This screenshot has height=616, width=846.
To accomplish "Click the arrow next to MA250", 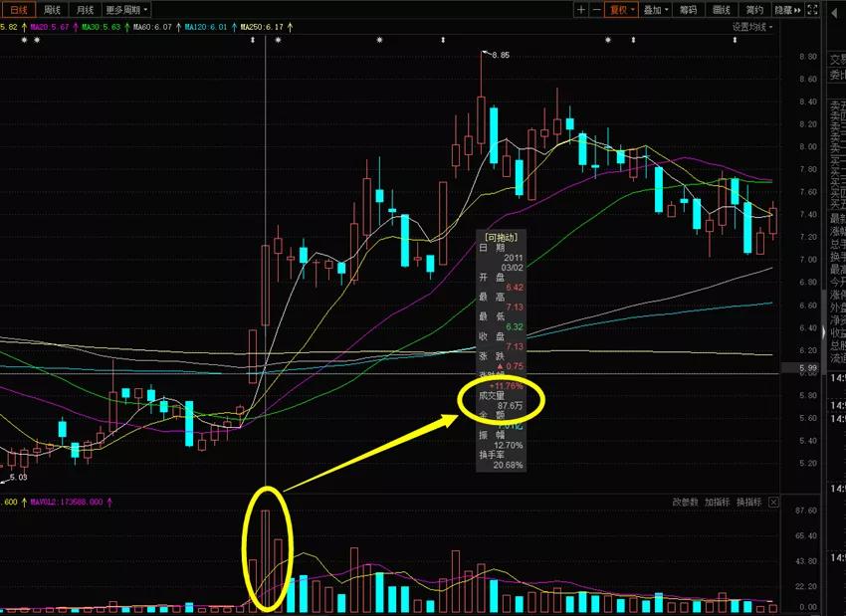I will point(291,27).
